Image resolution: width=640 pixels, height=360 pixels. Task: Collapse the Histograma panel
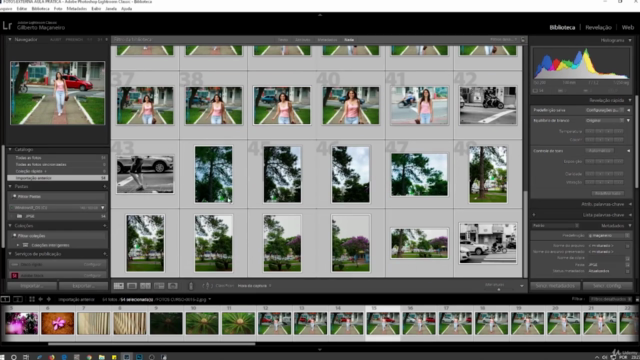630,40
